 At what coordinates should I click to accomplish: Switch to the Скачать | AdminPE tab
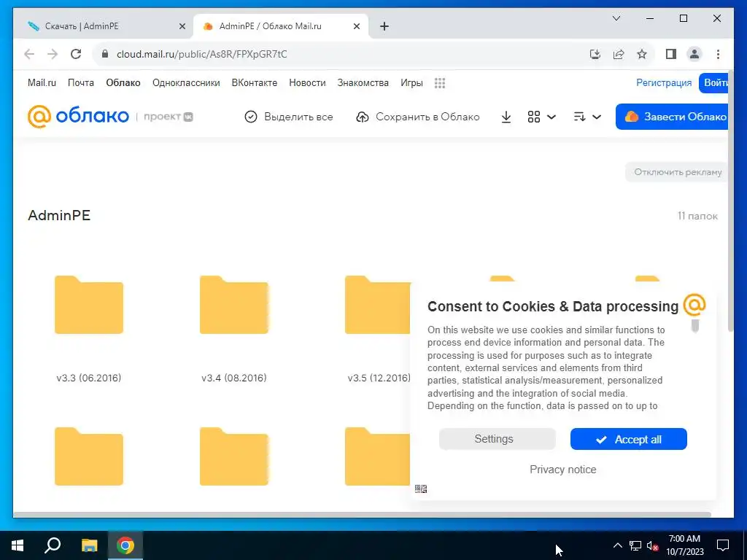(x=104, y=26)
